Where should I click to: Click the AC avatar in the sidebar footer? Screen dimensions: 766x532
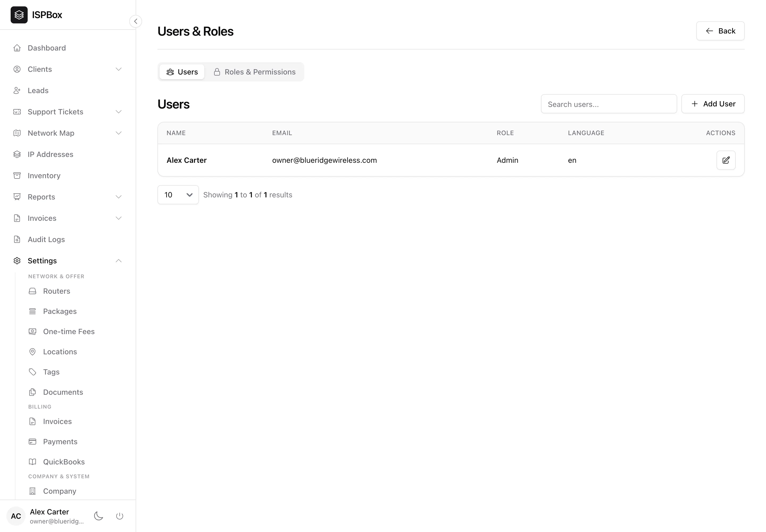pos(16,516)
